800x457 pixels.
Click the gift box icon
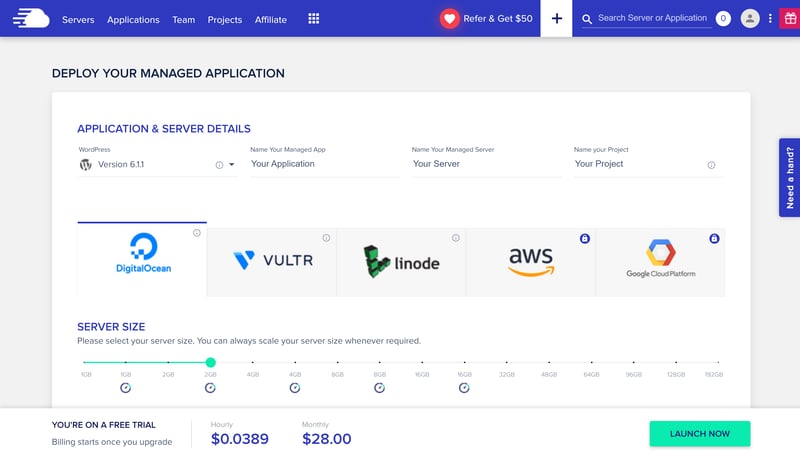pyautogui.click(x=789, y=19)
